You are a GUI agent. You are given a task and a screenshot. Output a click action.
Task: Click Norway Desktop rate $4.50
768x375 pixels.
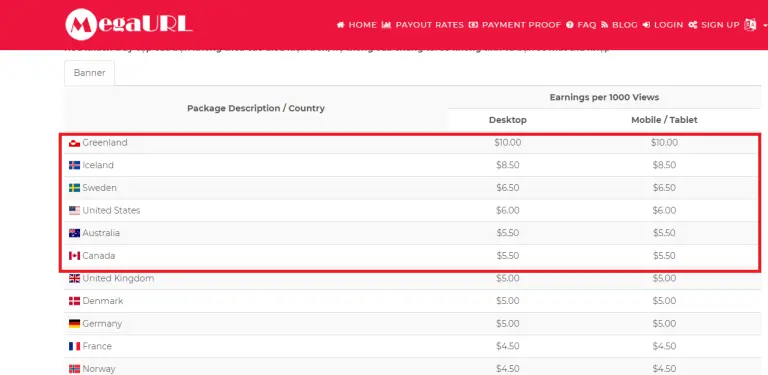pos(507,368)
